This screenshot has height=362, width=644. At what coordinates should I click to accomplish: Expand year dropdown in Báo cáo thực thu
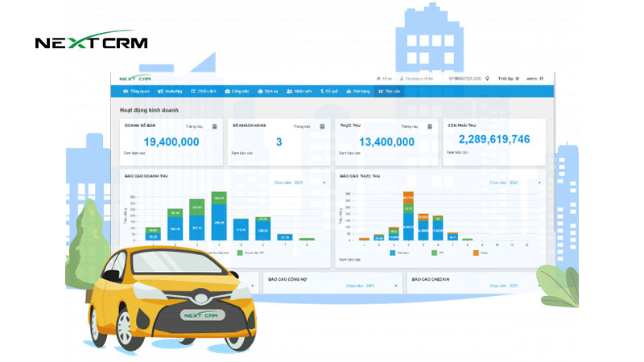click(x=540, y=183)
